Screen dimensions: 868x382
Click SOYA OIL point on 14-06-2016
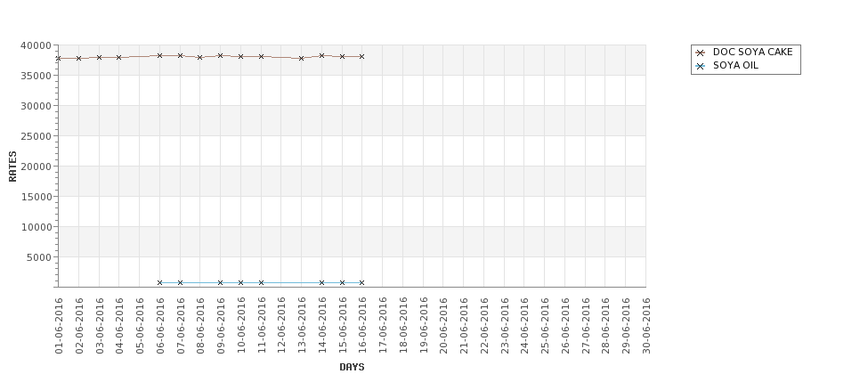coord(322,282)
